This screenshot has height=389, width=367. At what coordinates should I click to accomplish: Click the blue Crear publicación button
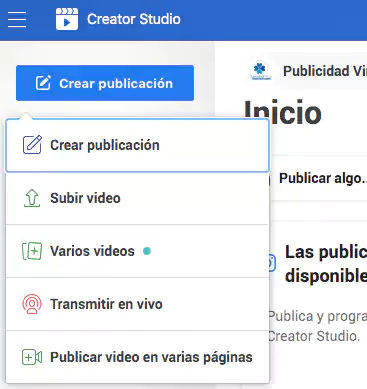[105, 83]
